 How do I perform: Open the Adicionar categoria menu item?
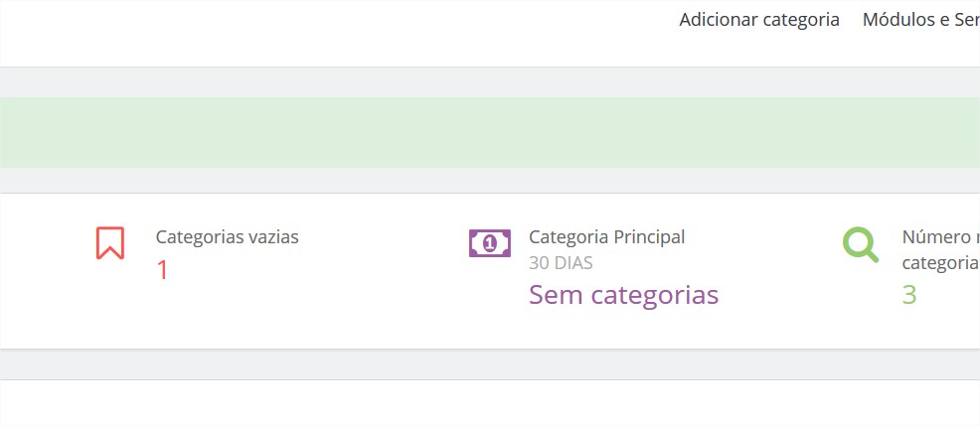click(x=759, y=20)
